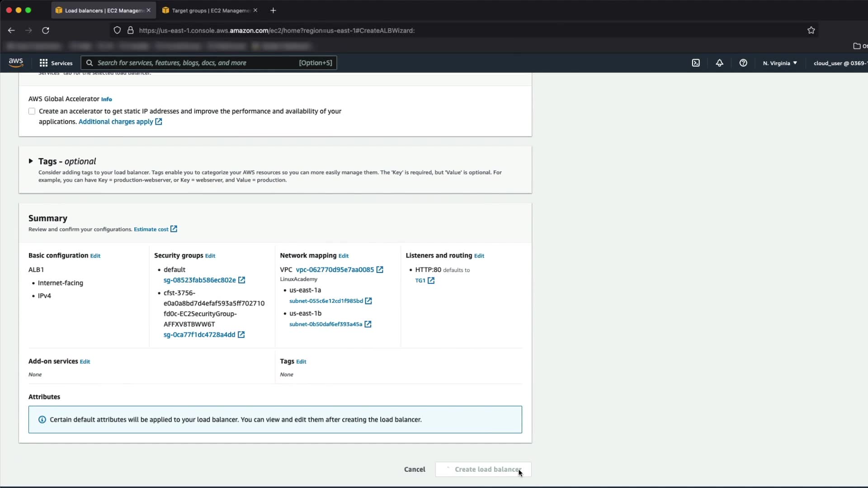
Task: Open the notifications bell icon
Action: pos(719,63)
